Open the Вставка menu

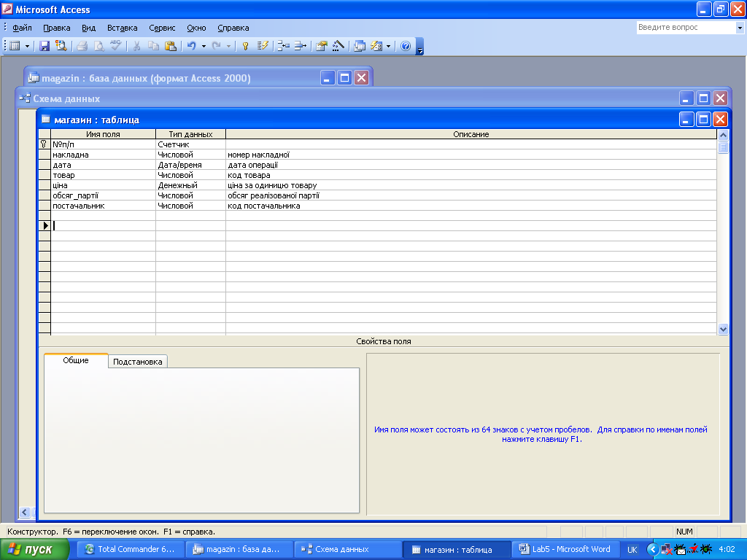(122, 28)
